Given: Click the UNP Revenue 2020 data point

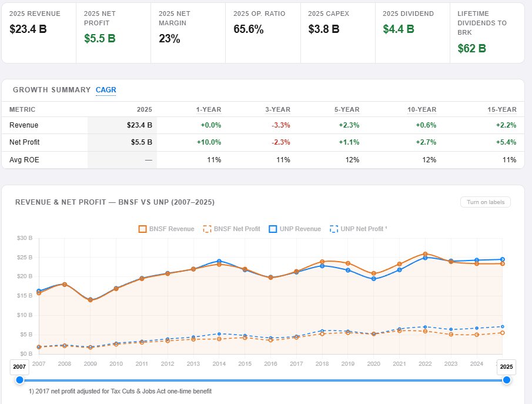Looking at the screenshot, I should (x=373, y=279).
